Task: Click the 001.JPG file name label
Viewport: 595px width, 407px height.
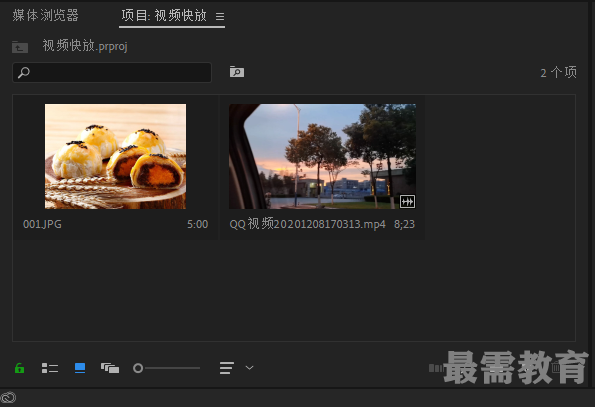Action: [42, 224]
